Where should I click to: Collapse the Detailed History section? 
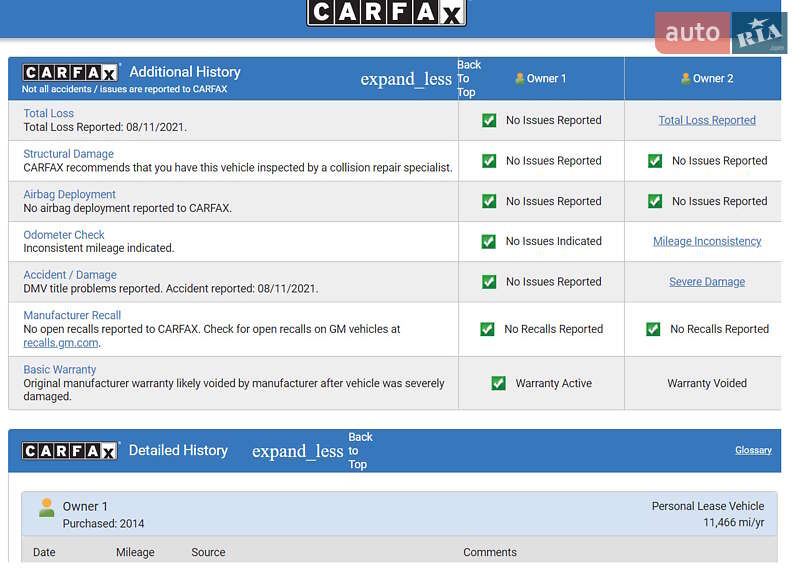pyautogui.click(x=297, y=451)
